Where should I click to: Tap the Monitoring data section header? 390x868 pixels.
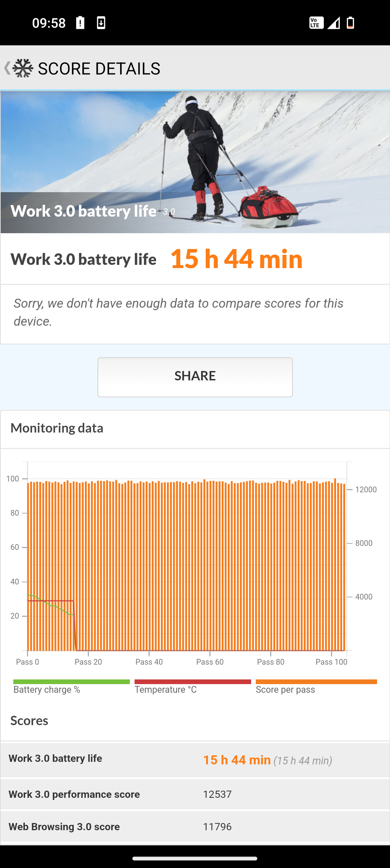pos(57,428)
